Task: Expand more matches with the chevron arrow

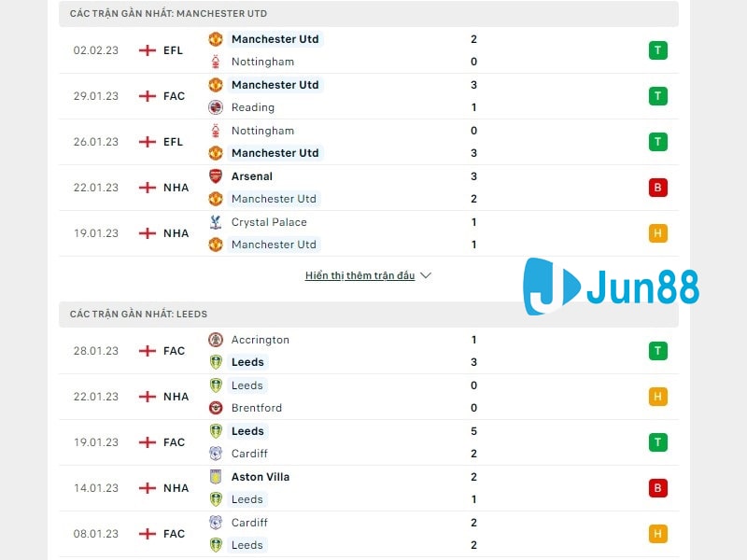Action: 425,275
